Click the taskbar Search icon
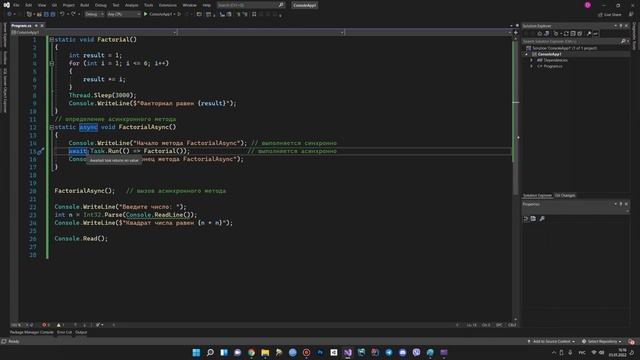Image resolution: width=640 pixels, height=360 pixels. (210, 352)
